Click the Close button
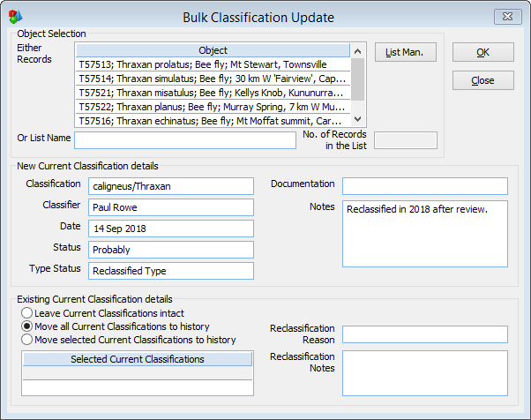Viewport: 531px width, 420px height. 482,80
